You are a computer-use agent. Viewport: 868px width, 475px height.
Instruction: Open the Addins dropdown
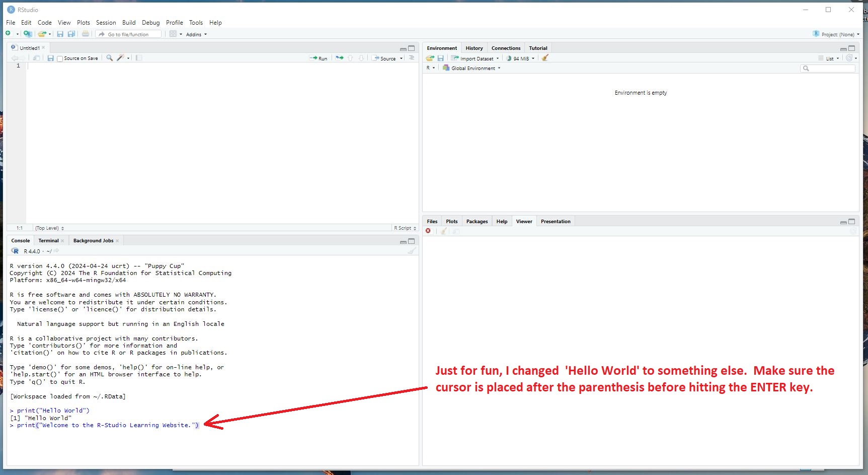pos(196,34)
